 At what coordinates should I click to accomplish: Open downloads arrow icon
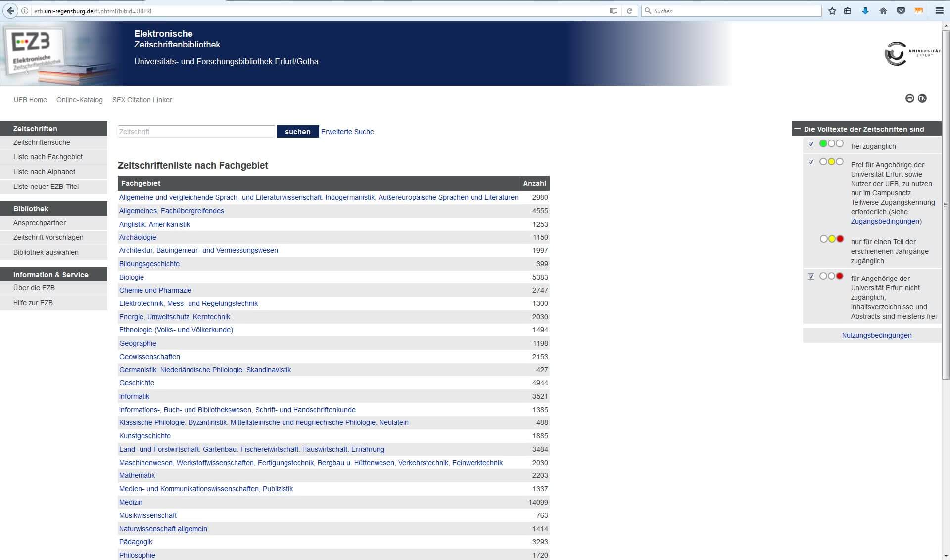tap(865, 11)
